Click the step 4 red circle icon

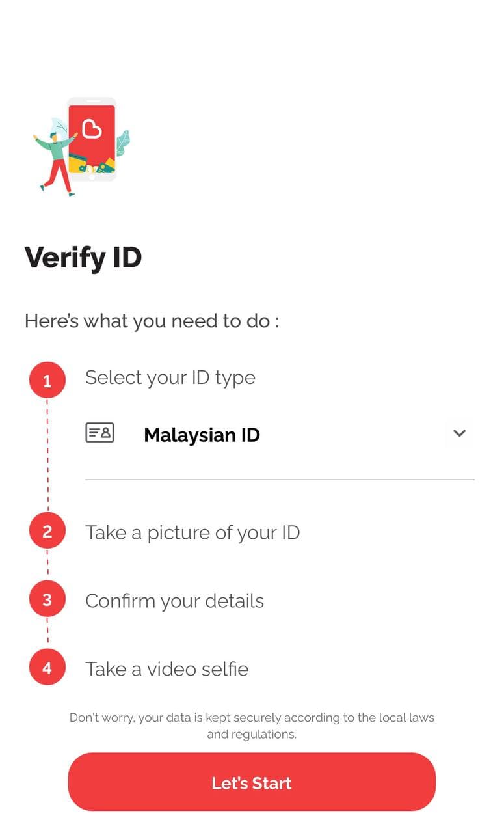point(47,667)
